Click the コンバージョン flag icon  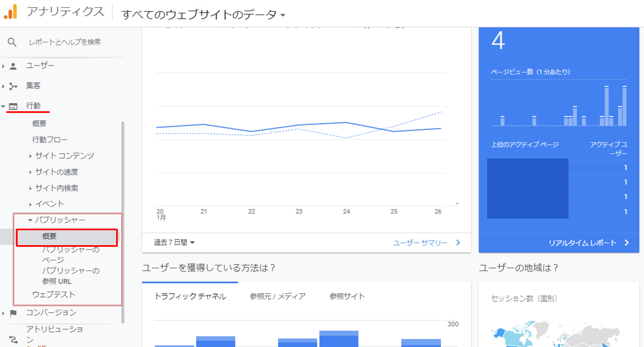[13, 313]
